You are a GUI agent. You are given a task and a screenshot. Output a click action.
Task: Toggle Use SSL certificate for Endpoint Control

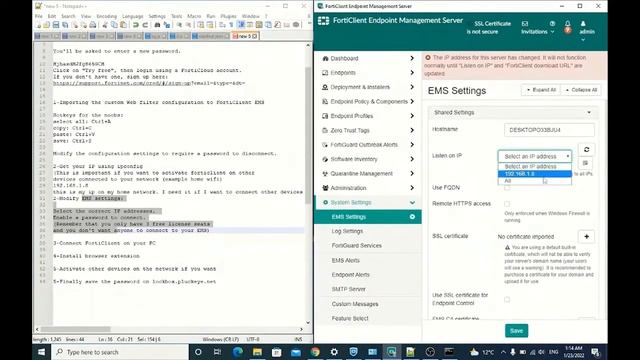click(507, 299)
